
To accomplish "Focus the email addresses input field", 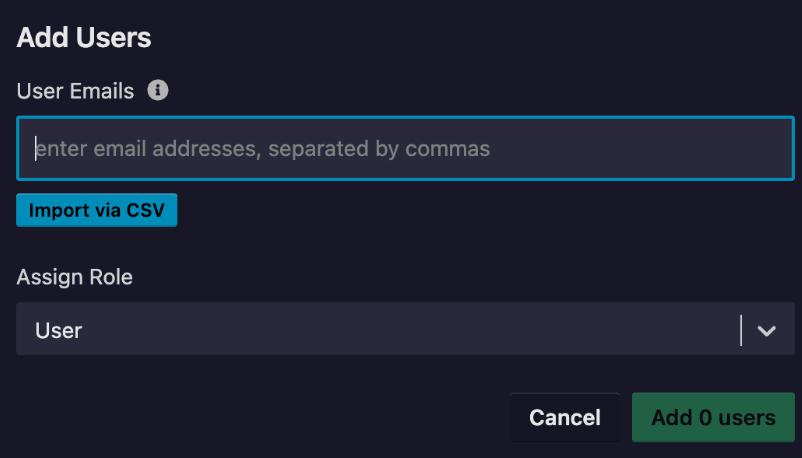I will [x=405, y=149].
